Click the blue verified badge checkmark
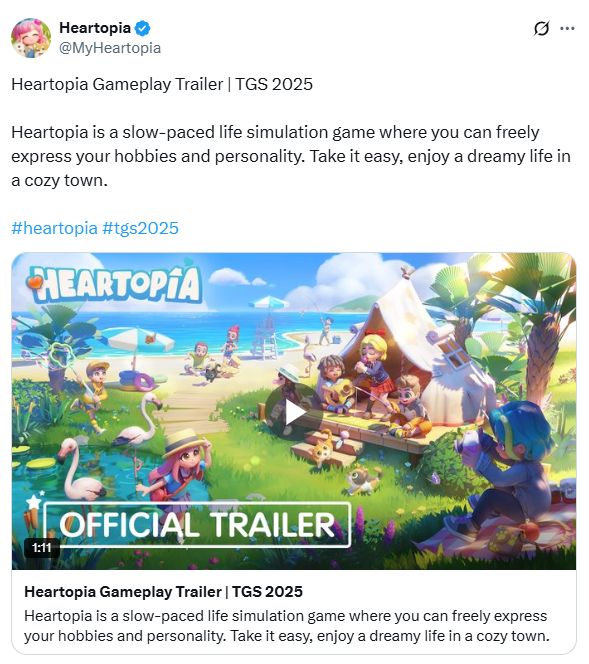Screen dimensions: 589x664 (x=142, y=28)
